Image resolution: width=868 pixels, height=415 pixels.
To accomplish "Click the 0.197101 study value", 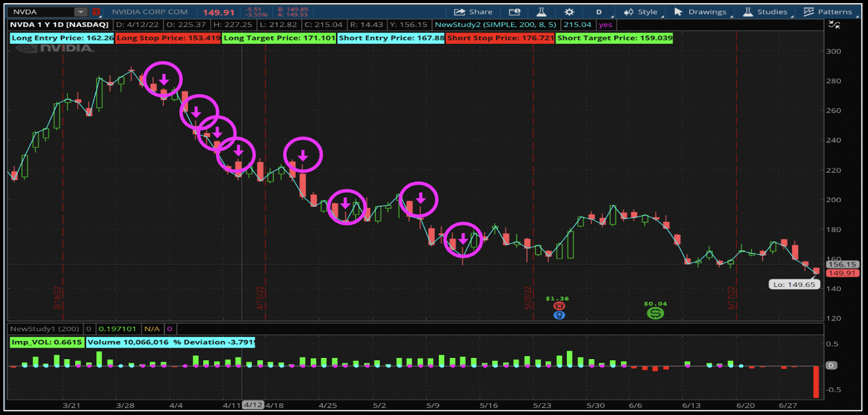I will pyautogui.click(x=117, y=329).
